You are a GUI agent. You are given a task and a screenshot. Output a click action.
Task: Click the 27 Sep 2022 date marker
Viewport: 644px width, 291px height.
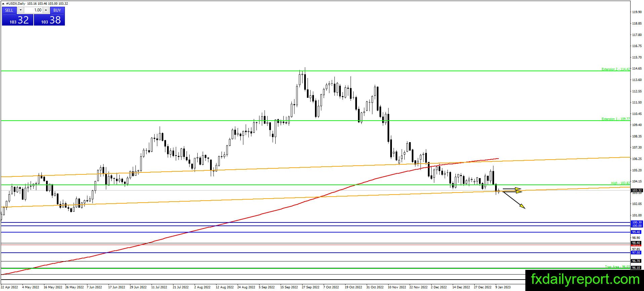(x=311, y=287)
